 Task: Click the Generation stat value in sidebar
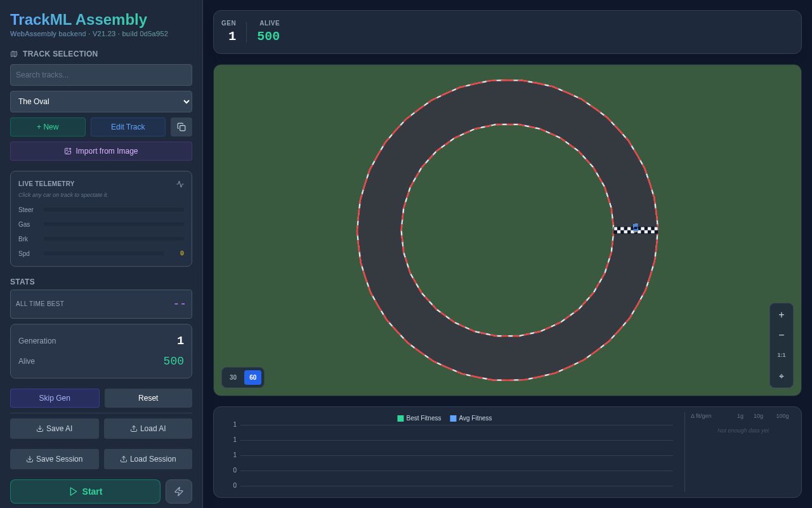tap(181, 341)
